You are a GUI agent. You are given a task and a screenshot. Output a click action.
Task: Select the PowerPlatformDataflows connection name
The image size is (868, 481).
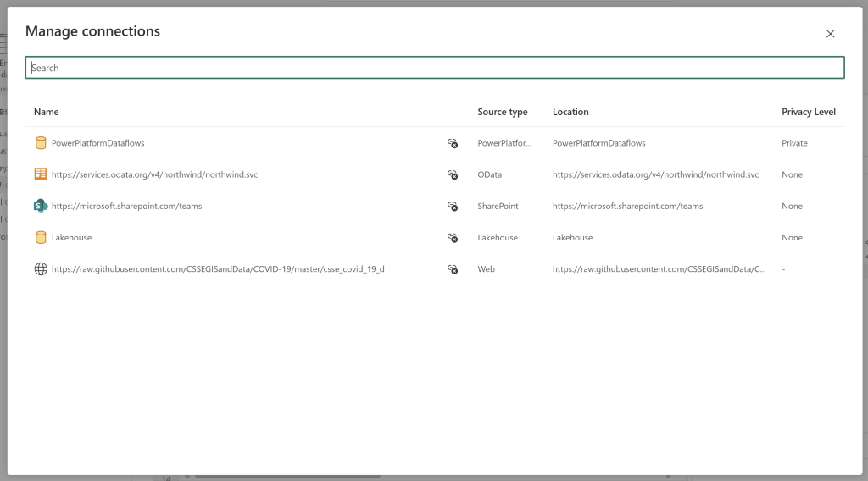(x=98, y=143)
